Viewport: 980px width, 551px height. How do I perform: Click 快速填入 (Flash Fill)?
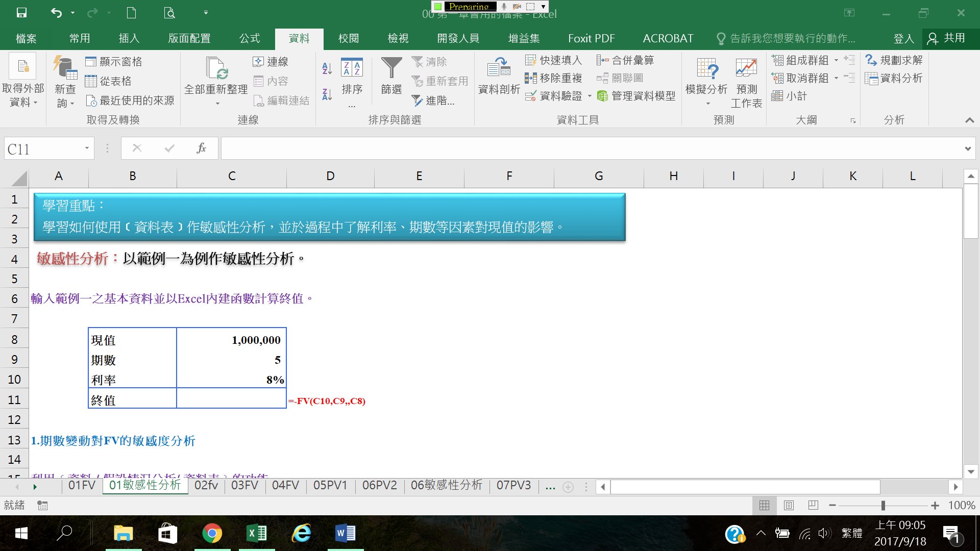tap(553, 60)
